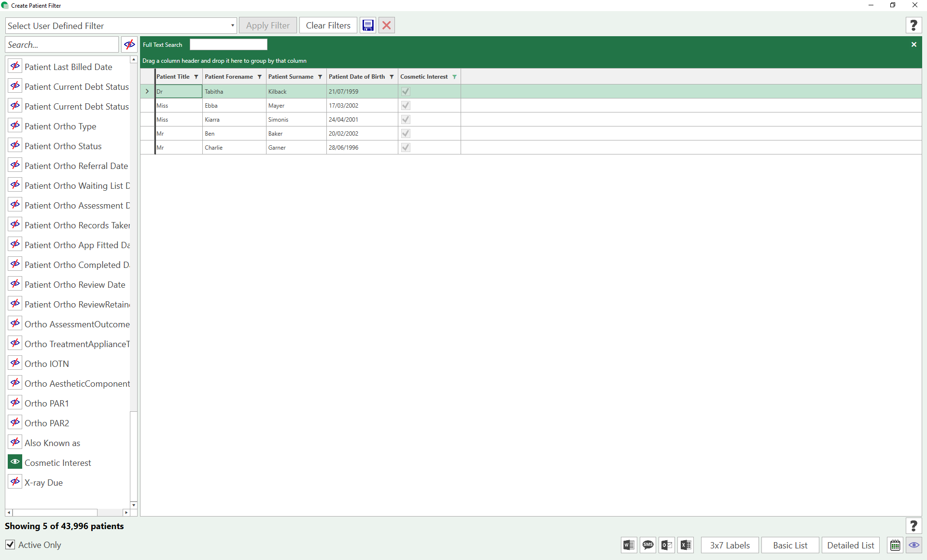Image resolution: width=927 pixels, height=560 pixels.
Task: Click the calendar icon in bottom bar
Action: (x=895, y=545)
